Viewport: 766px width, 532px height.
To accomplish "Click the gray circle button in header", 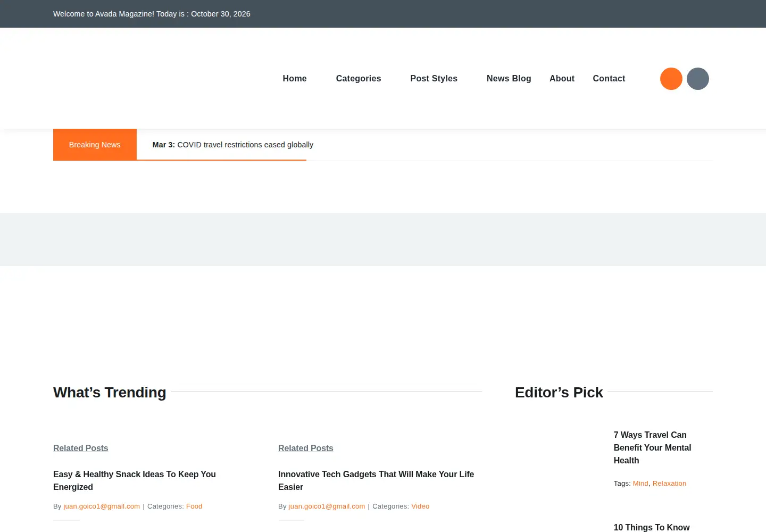I will click(x=698, y=79).
